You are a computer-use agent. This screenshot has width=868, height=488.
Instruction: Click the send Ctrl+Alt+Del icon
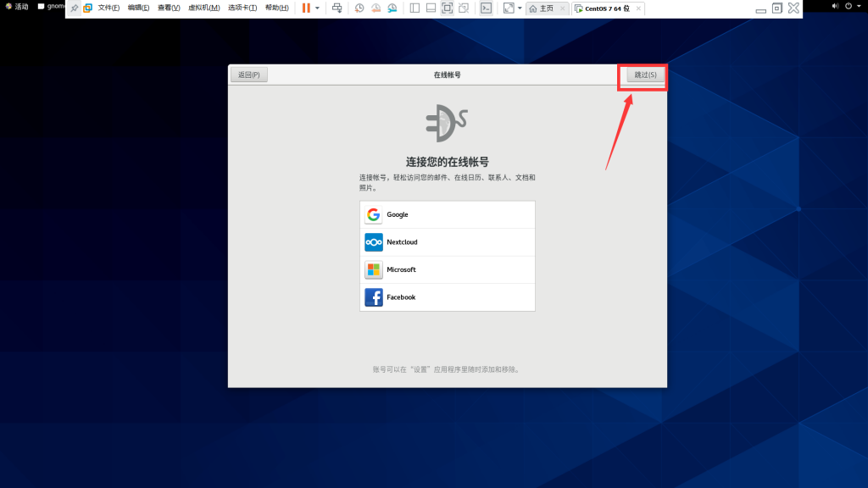(x=337, y=8)
